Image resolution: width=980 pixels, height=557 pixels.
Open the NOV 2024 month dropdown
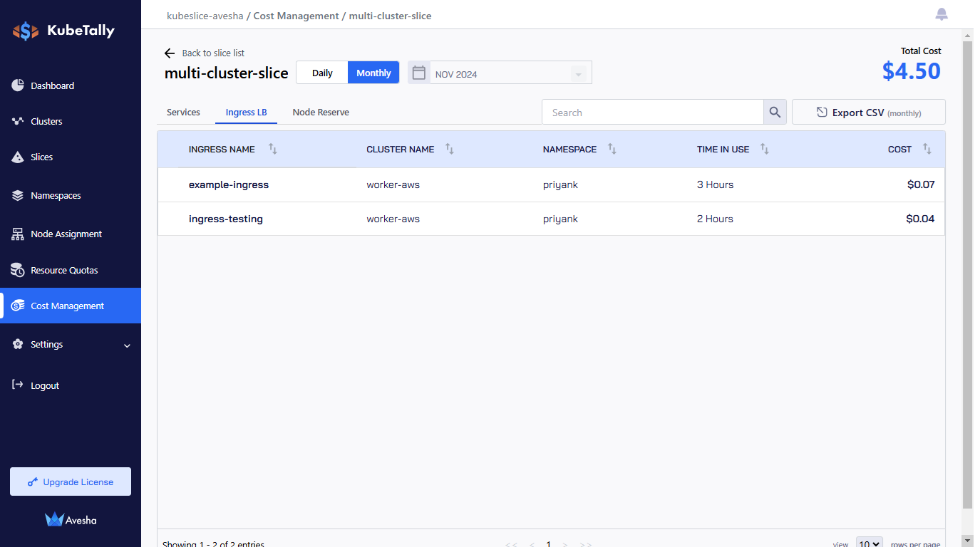click(510, 73)
